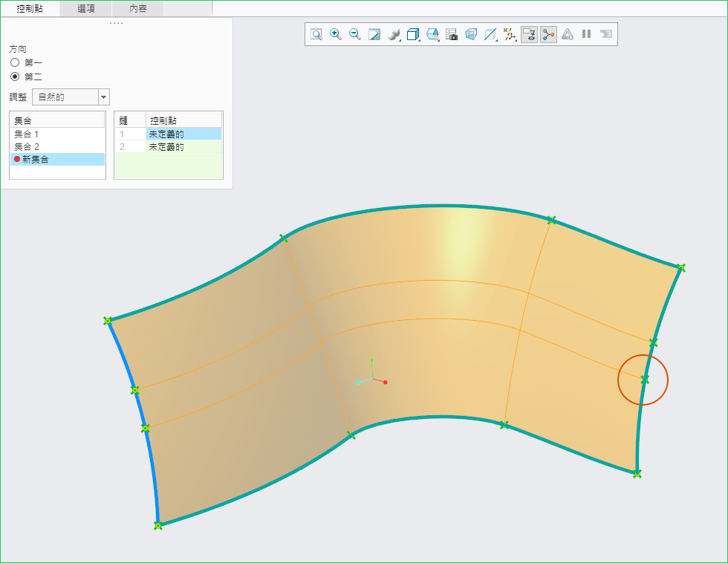Toggle the annotation display eye icon
Viewport: 728px width, 563px height.
pyautogui.click(x=529, y=34)
